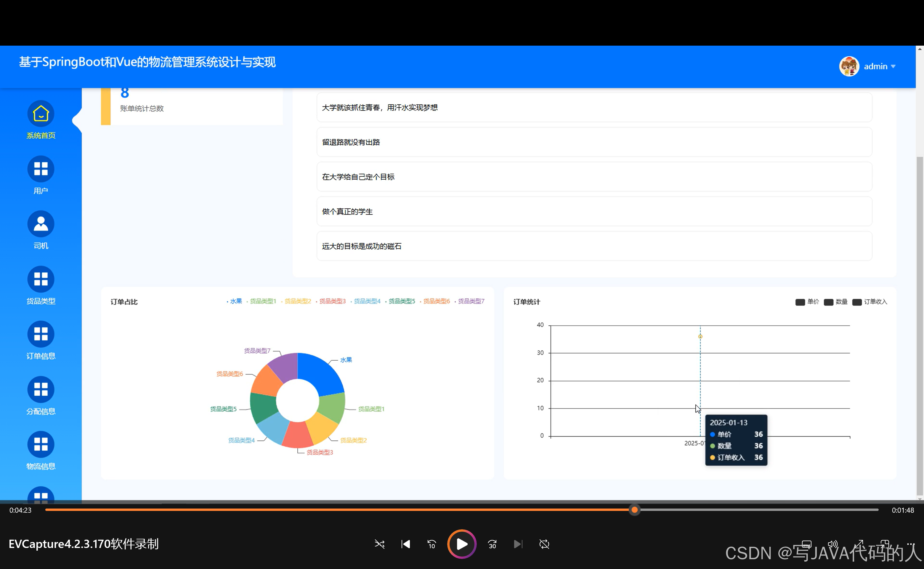Click the system title 基于SpringBoot和Vue的物流管理系统
The height and width of the screenshot is (569, 924).
coord(147,62)
